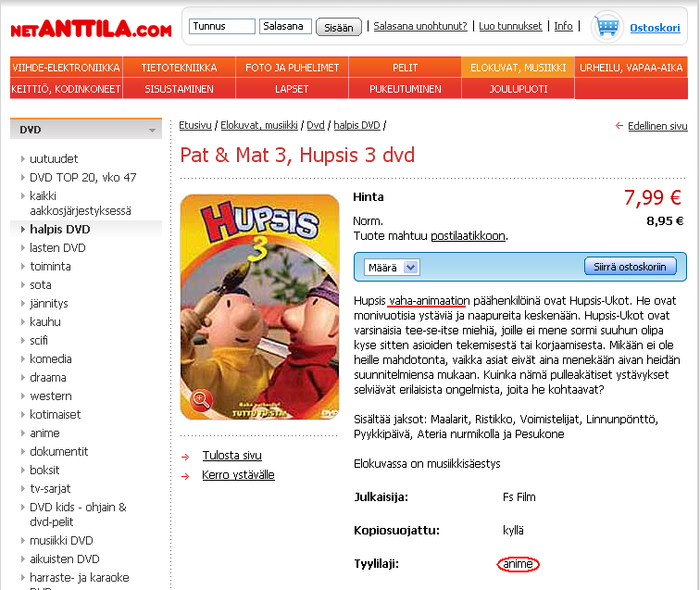This screenshot has width=700, height=590.
Task: Click the magnifier icon on DVD cover
Action: 200,400
